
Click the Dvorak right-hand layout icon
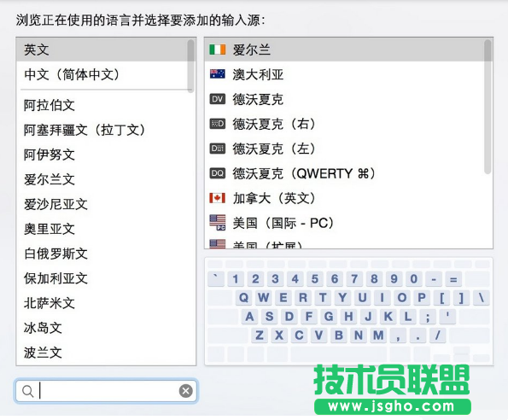tap(218, 124)
